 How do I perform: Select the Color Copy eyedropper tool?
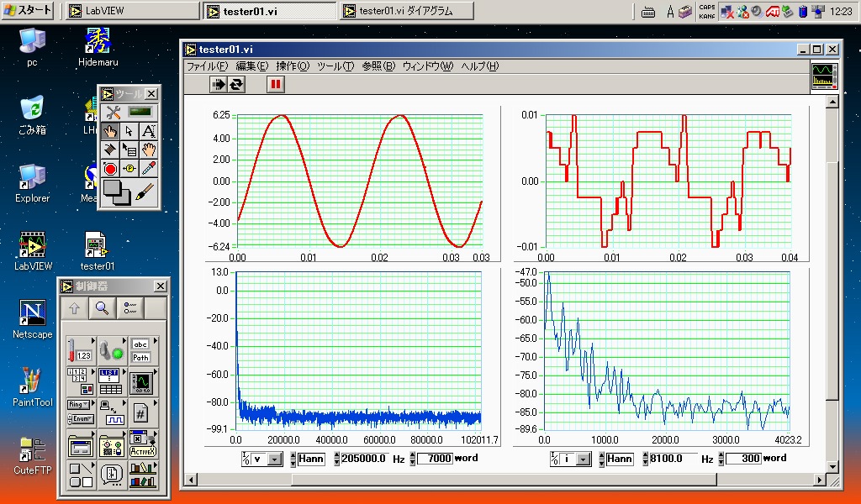pos(148,169)
